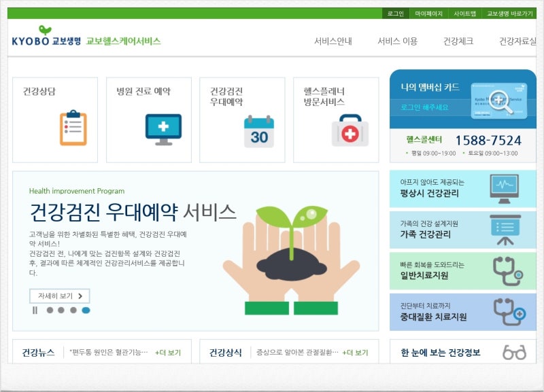Image resolution: width=544 pixels, height=392 pixels.
Task: Click the 건강검진 우대예약 calendar icon
Action: tap(259, 131)
